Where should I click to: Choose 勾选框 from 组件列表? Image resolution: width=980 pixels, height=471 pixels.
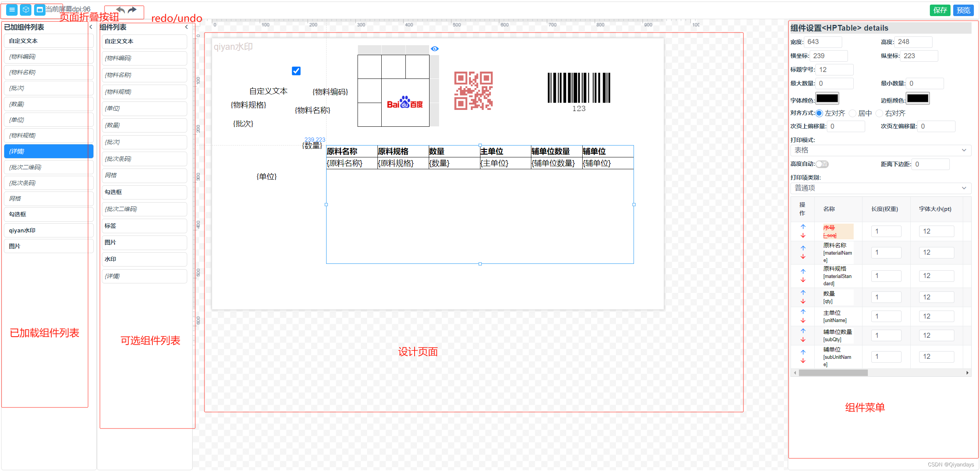pos(144,192)
